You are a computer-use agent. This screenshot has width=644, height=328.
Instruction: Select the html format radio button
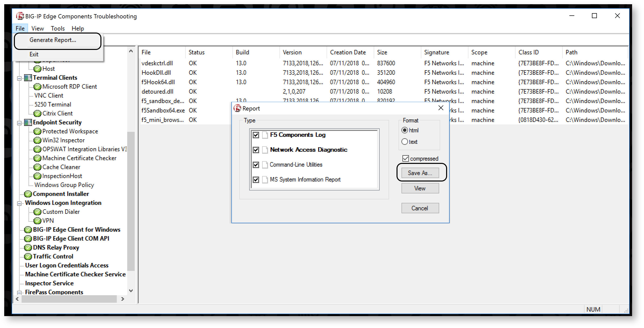[x=404, y=130]
